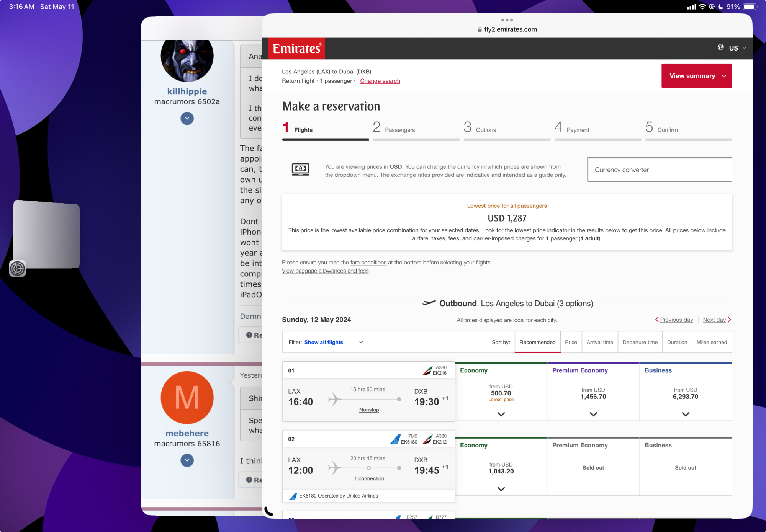Click the Emirates tail icon beside EK212
This screenshot has width=766, height=532.
(427, 439)
